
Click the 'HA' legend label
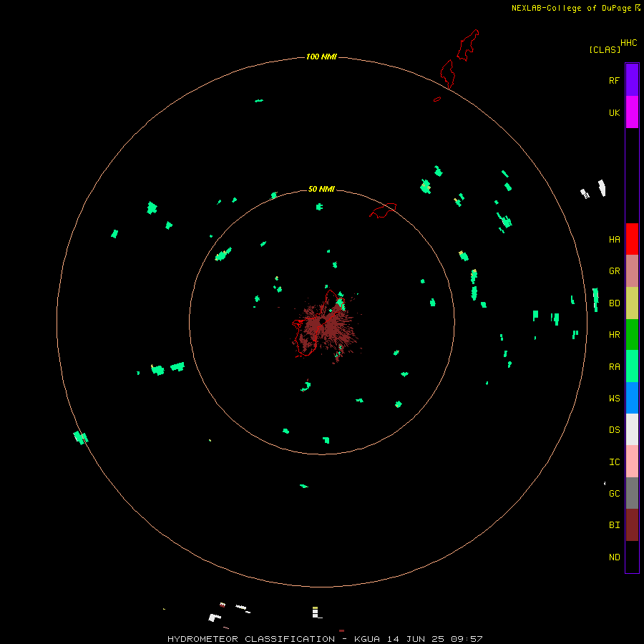[x=614, y=239]
